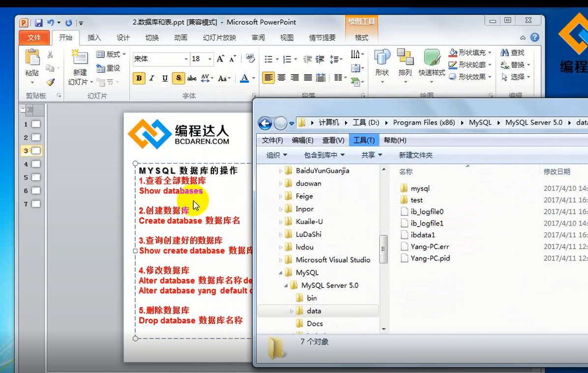Open the font color dropdown arrow
The height and width of the screenshot is (373, 588).
(x=254, y=78)
